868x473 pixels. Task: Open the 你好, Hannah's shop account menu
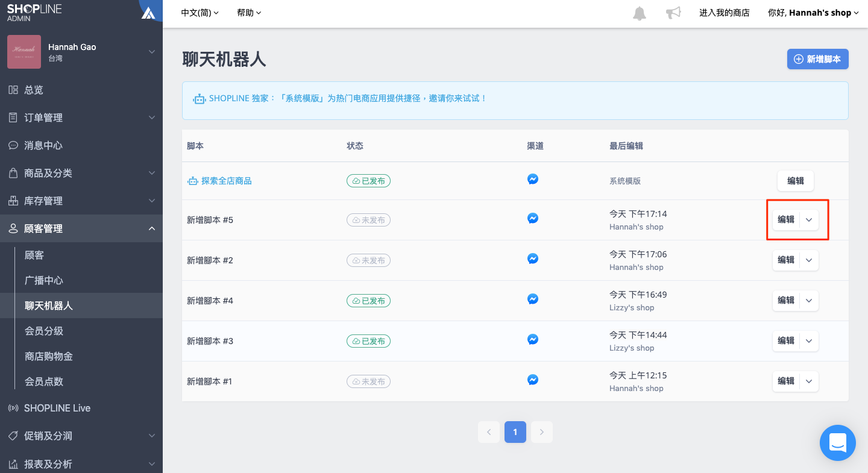point(813,13)
